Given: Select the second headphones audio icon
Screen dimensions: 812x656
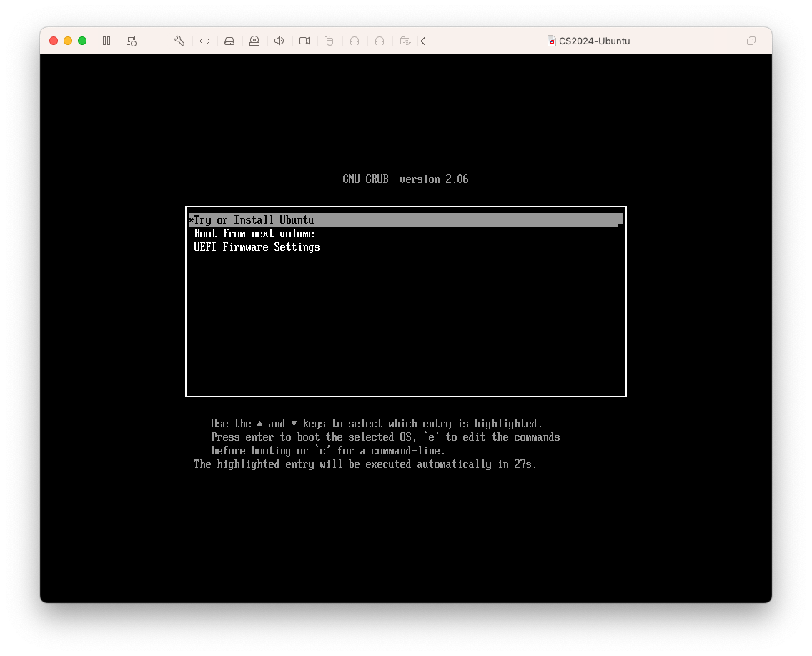Looking at the screenshot, I should 380,41.
